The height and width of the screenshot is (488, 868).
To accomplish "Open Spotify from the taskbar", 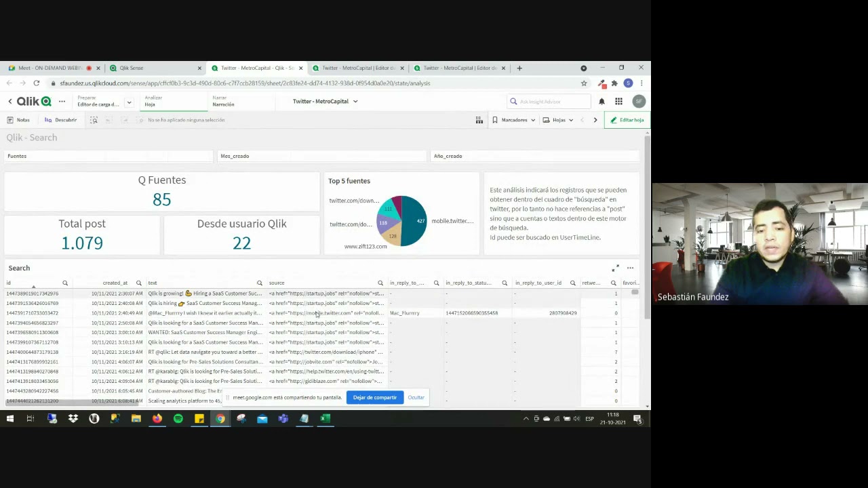I will [178, 419].
